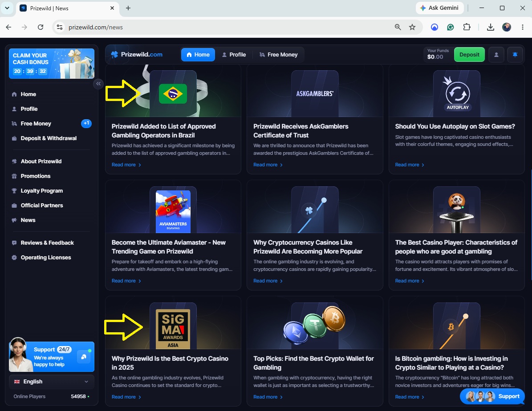Click the Your Funds $0.00 balance
Screen dimensions: 532x411
(438, 54)
